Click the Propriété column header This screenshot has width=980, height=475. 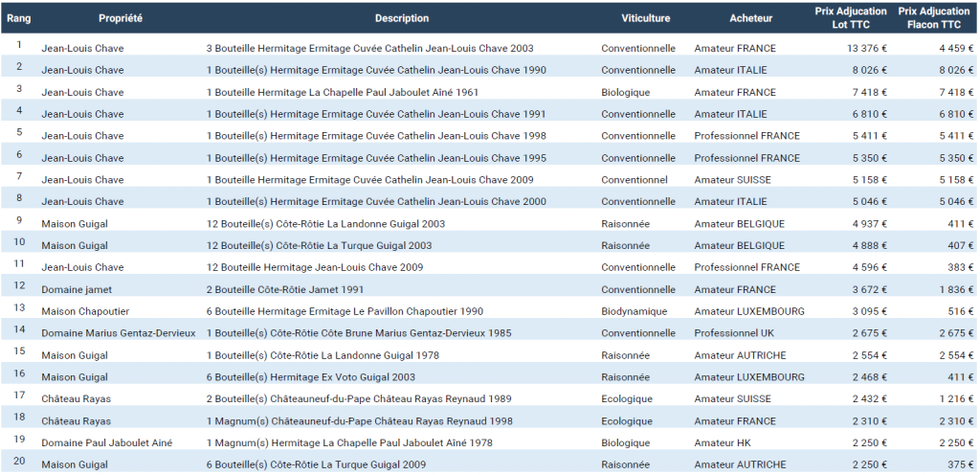point(121,18)
